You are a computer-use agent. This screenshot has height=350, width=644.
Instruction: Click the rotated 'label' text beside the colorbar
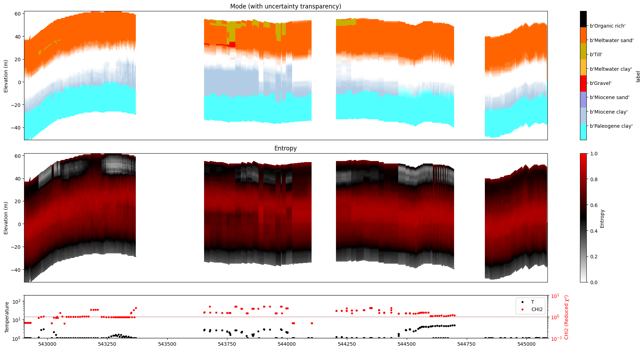click(638, 76)
